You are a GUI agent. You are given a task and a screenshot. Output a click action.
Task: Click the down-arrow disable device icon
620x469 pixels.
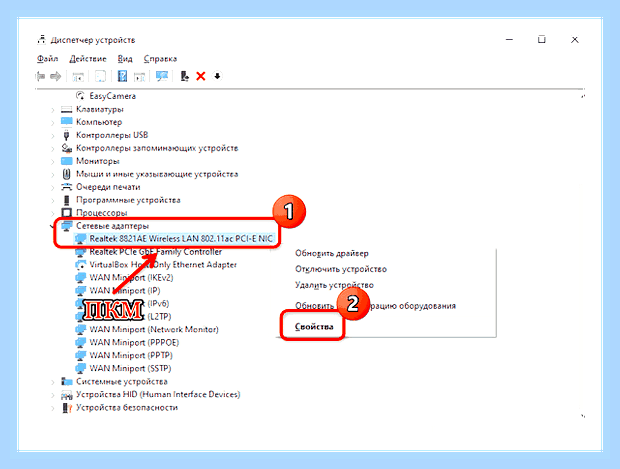[x=217, y=76]
